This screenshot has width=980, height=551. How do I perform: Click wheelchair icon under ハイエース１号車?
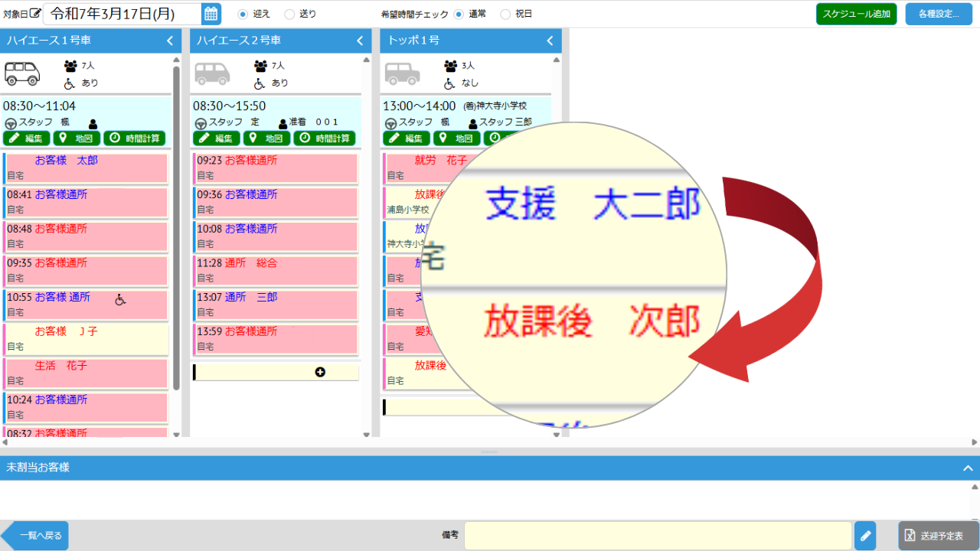[70, 83]
